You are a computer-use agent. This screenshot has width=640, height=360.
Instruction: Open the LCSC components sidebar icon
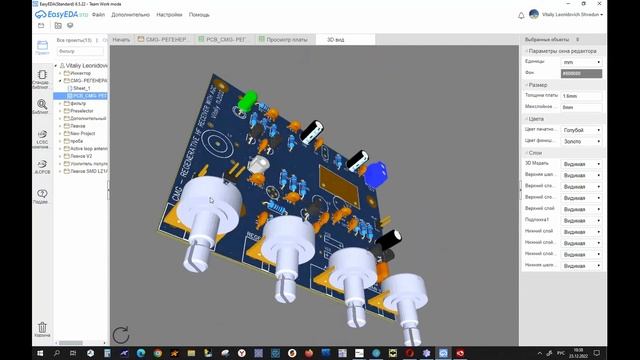coord(42,139)
